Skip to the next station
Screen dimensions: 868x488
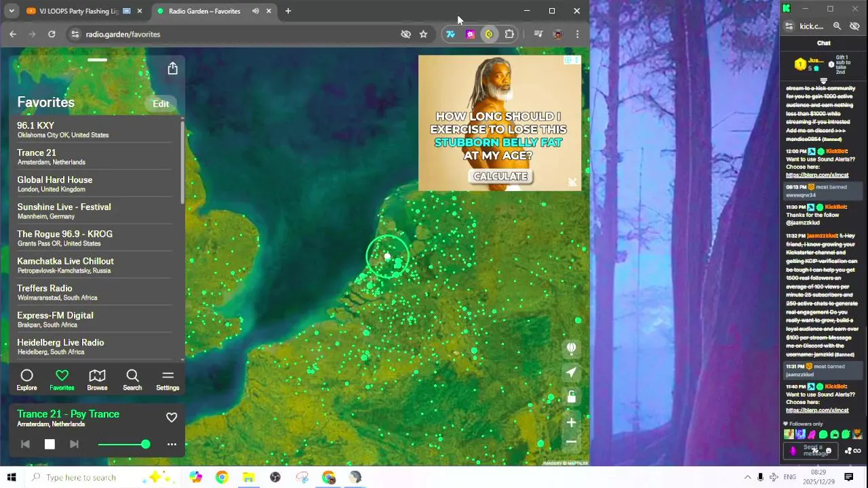pyautogui.click(x=74, y=444)
